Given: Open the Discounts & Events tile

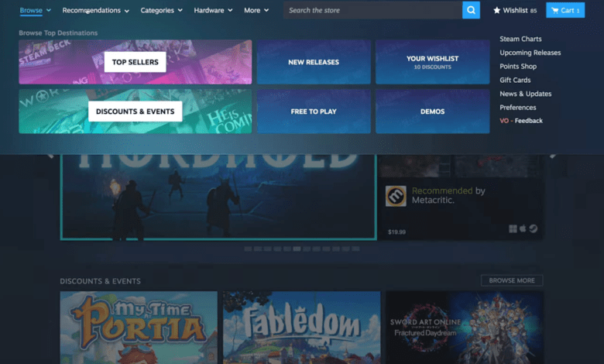Looking at the screenshot, I should (136, 112).
